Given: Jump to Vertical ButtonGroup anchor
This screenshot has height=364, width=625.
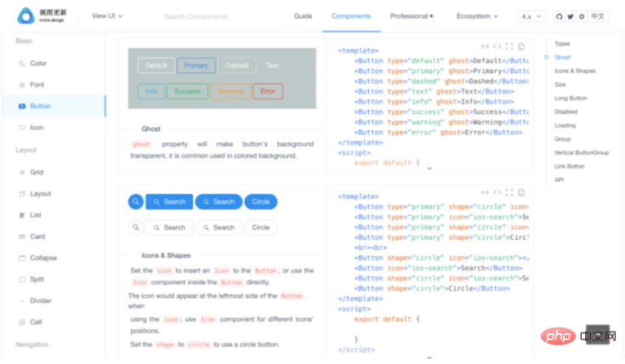Looking at the screenshot, I should coord(582,152).
